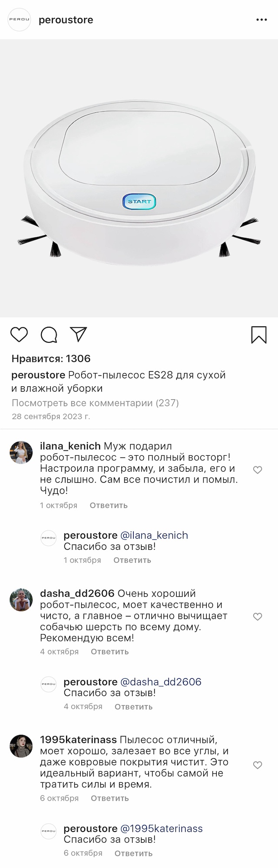Viewport: 278px width, 868px height.
Task: Like ilana_kenich's comment
Action: [258, 470]
